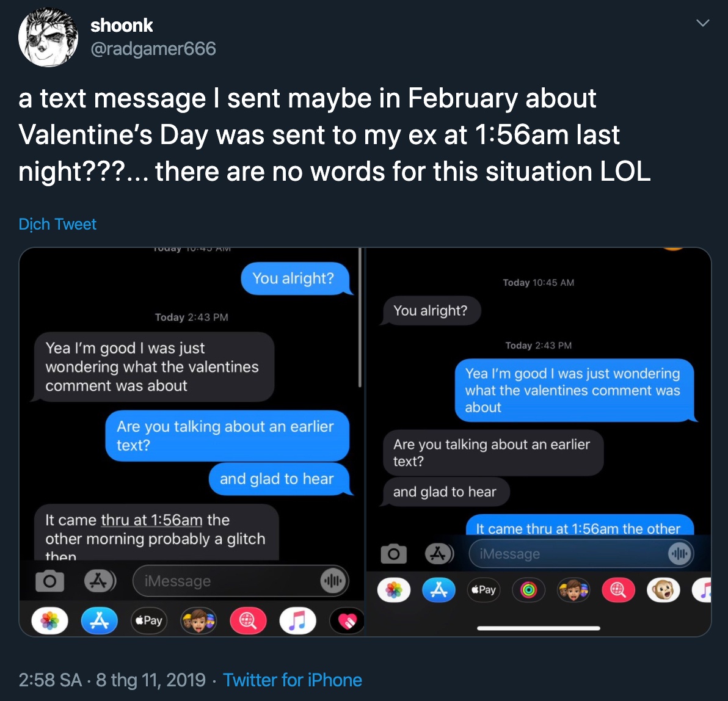
Task: Open Apple Pay from the right screenshot's app drawer
Action: [484, 590]
